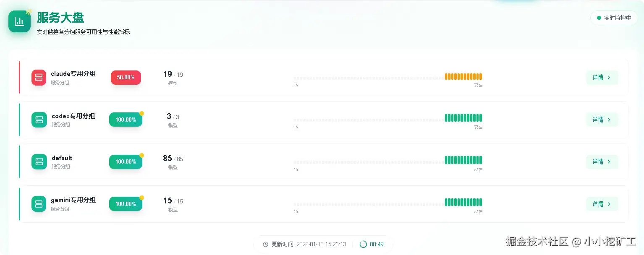The width and height of the screenshot is (644, 255).
Task: Click the 实时监控中 status indicator
Action: tap(614, 18)
